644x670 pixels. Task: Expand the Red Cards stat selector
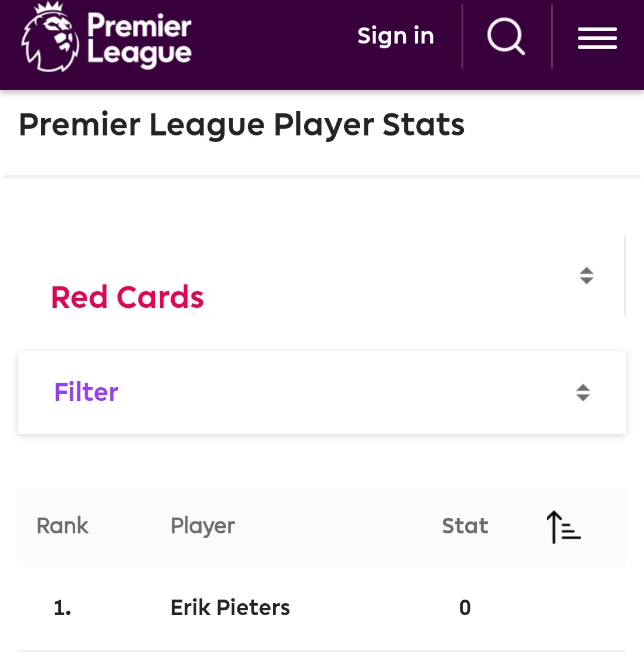click(128, 297)
